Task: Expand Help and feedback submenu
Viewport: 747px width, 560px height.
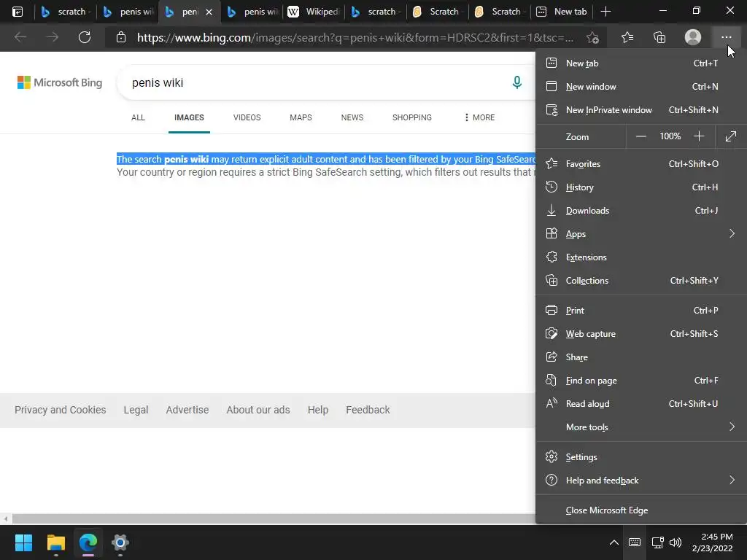Action: click(x=640, y=481)
